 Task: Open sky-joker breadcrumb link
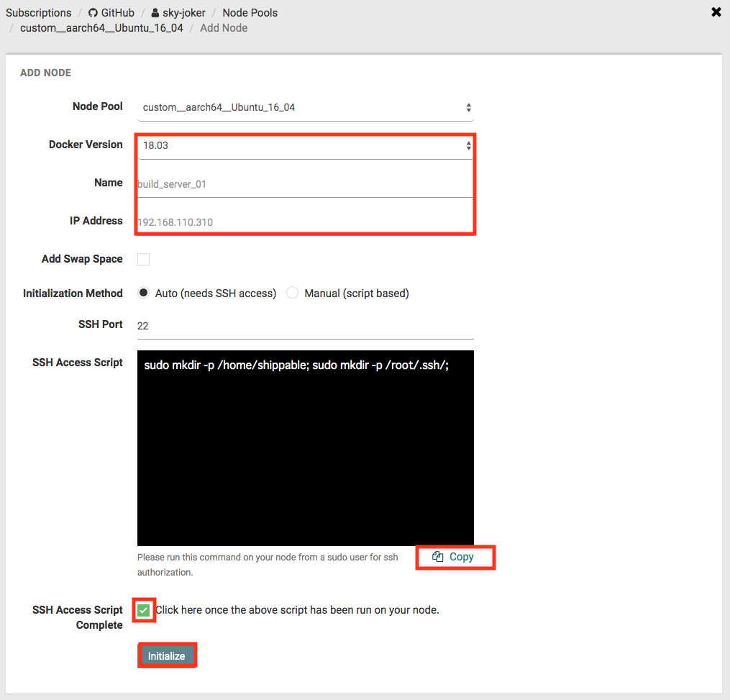click(x=184, y=13)
